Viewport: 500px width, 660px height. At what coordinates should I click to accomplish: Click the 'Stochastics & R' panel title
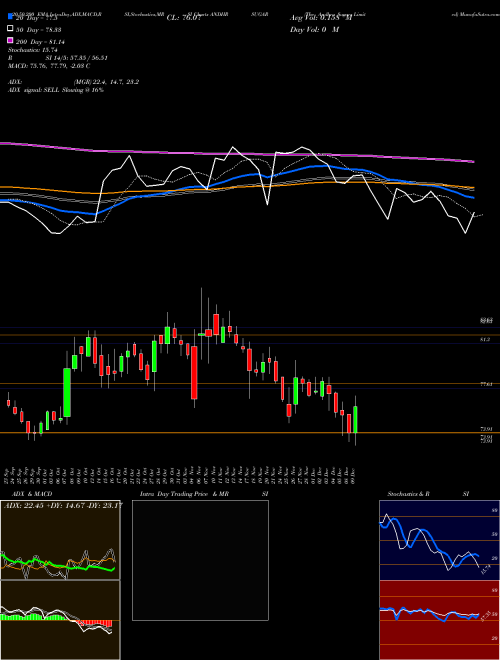(408, 494)
